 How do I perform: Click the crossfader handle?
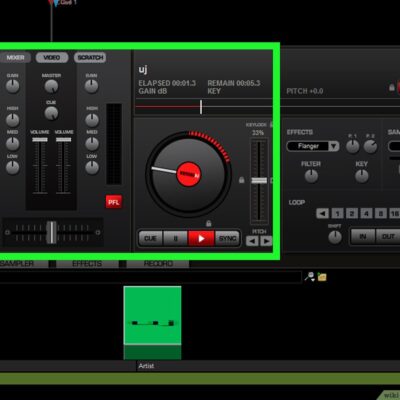[51, 232]
